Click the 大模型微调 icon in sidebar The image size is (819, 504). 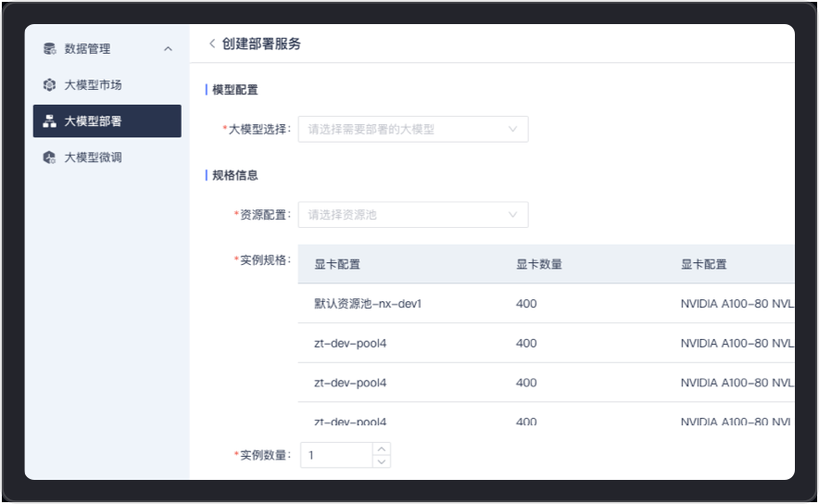tap(50, 157)
